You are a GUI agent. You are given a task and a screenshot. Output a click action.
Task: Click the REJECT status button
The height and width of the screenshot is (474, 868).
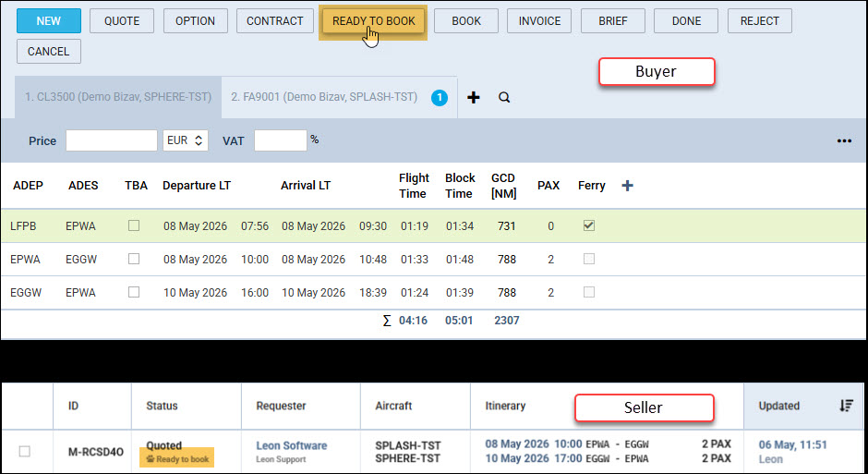coord(759,21)
